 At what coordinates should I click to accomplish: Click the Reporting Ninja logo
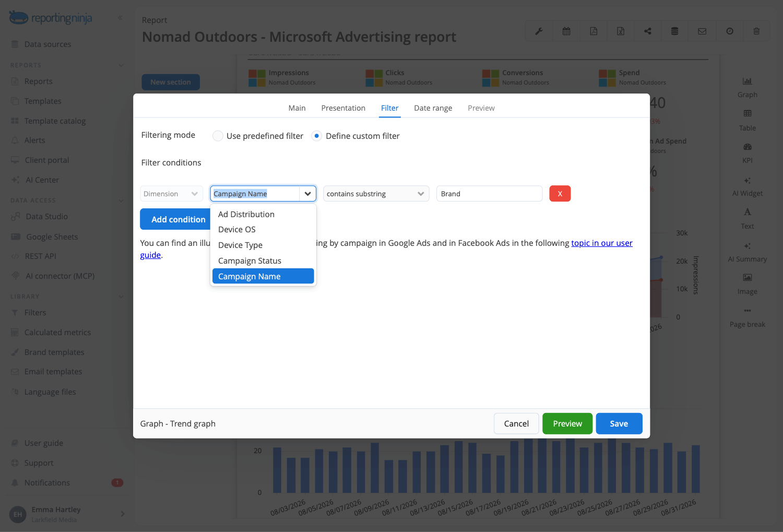tap(51, 18)
